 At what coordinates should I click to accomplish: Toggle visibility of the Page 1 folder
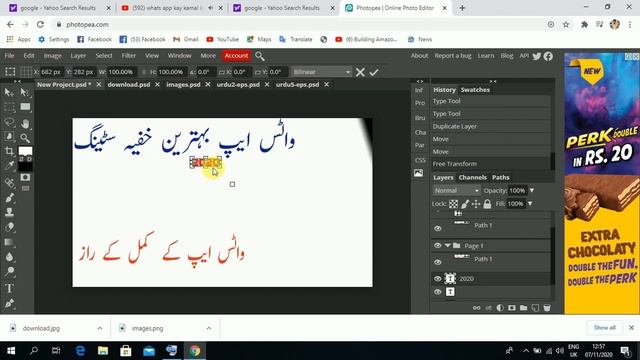438,246
